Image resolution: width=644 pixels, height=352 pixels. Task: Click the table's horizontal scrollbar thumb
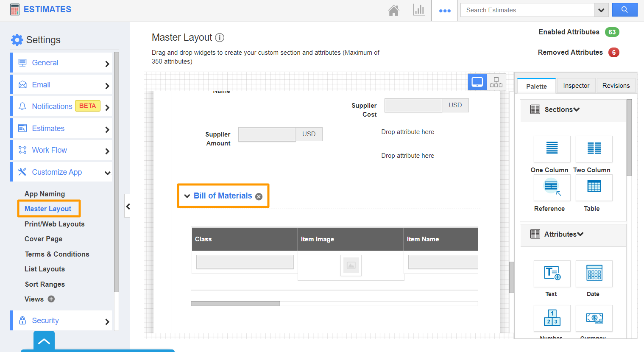235,304
